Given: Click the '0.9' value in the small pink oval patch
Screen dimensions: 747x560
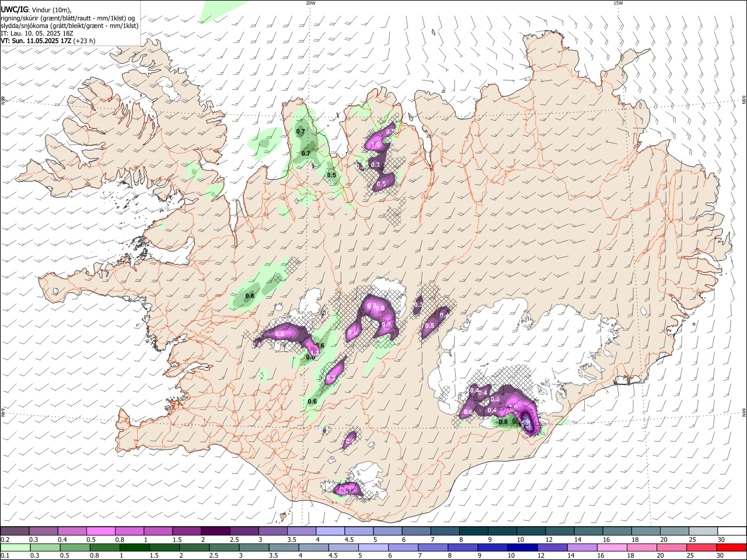Looking at the screenshot, I should tap(331, 378).
